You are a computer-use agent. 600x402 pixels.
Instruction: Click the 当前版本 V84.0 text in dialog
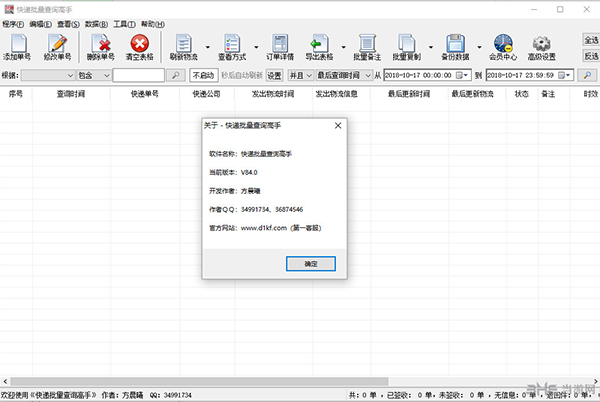(233, 173)
